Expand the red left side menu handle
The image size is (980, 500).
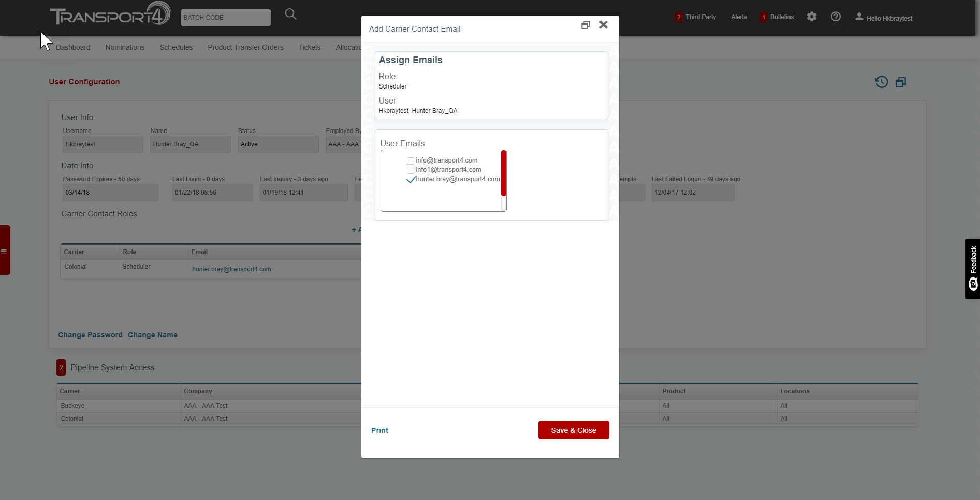[x=5, y=250]
